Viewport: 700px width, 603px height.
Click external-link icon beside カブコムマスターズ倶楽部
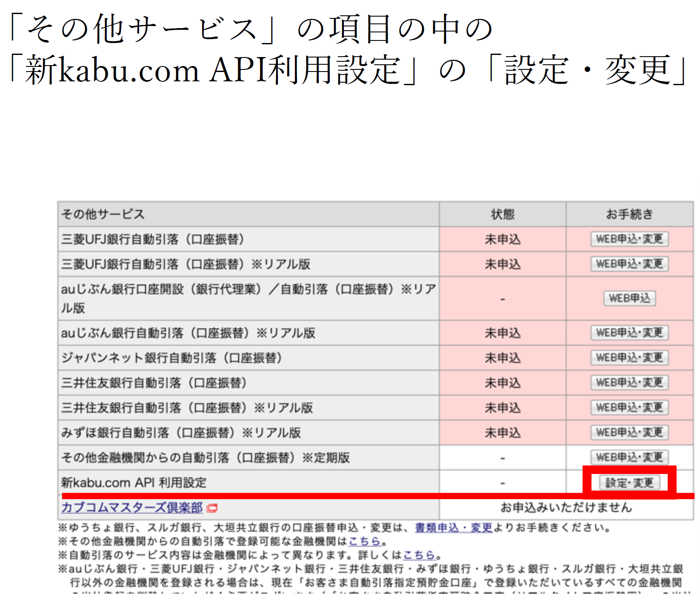(212, 508)
